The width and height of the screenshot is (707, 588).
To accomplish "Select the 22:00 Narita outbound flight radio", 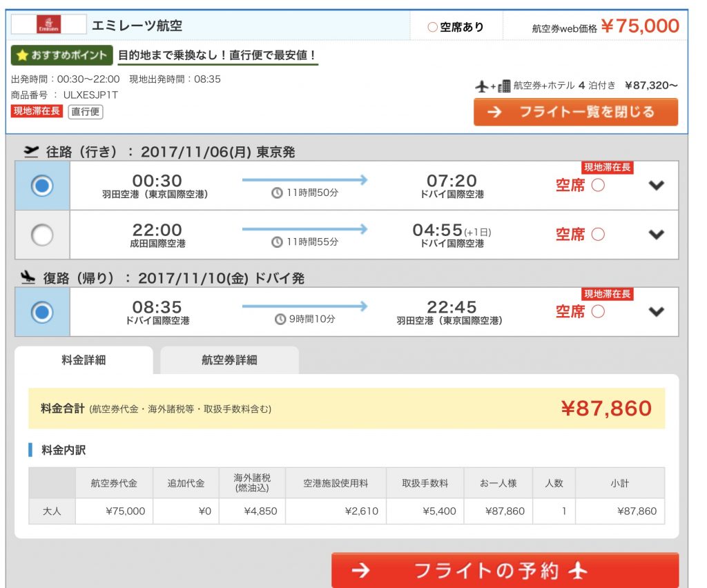I will pyautogui.click(x=42, y=235).
